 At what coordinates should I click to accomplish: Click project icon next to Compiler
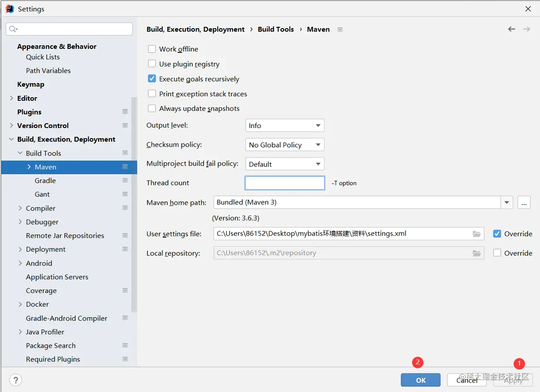(125, 208)
